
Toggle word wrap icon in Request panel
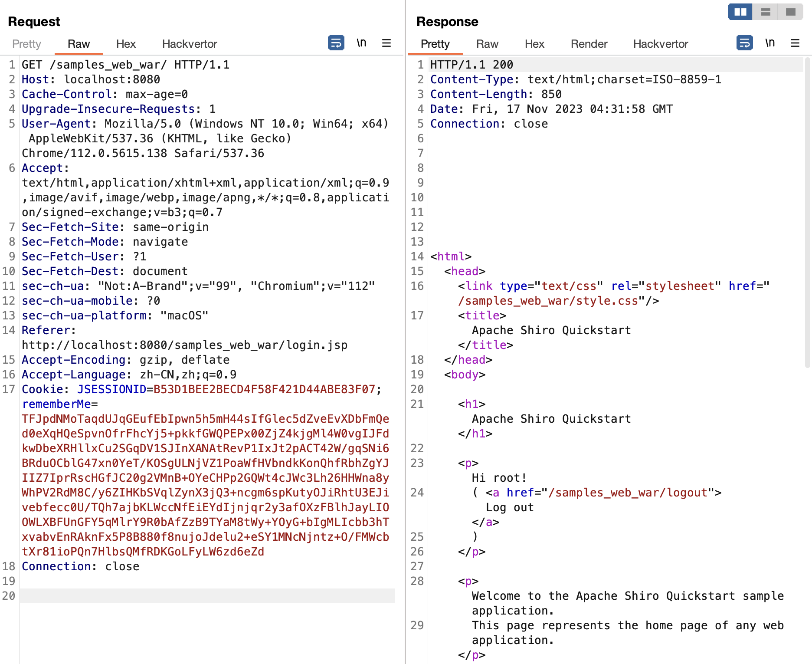click(336, 43)
